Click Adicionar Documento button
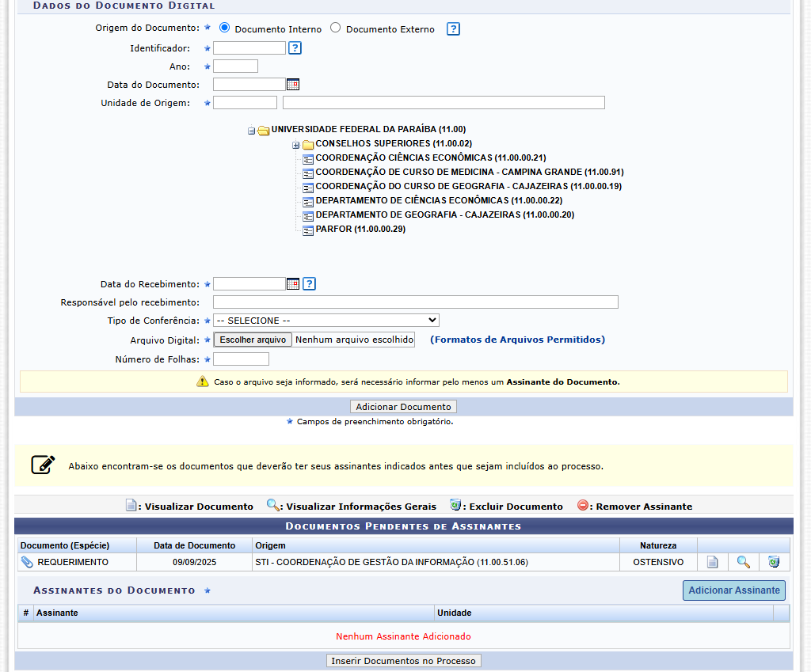Viewport: 811px width, 672px height. click(403, 407)
